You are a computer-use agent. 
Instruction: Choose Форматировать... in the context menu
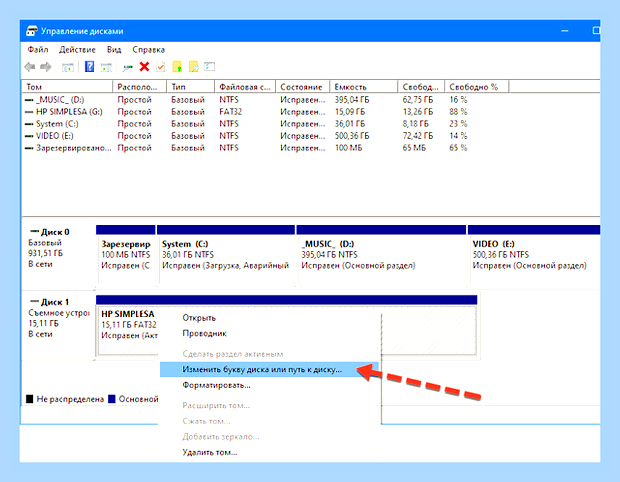point(270,385)
